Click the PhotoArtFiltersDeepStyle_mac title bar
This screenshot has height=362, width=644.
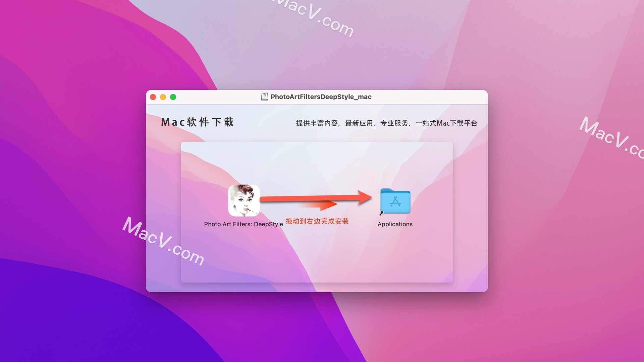tap(318, 97)
